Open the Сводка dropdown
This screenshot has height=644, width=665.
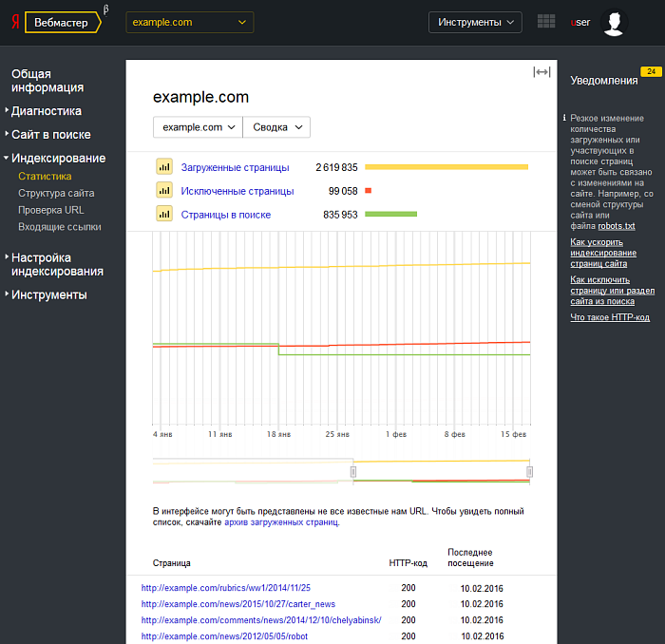(276, 127)
